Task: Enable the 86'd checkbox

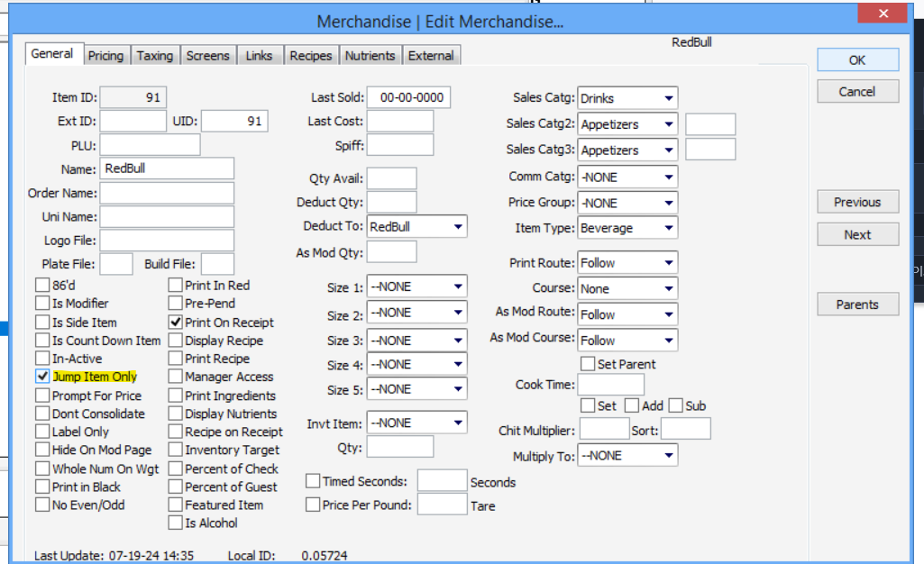Action: tap(42, 286)
